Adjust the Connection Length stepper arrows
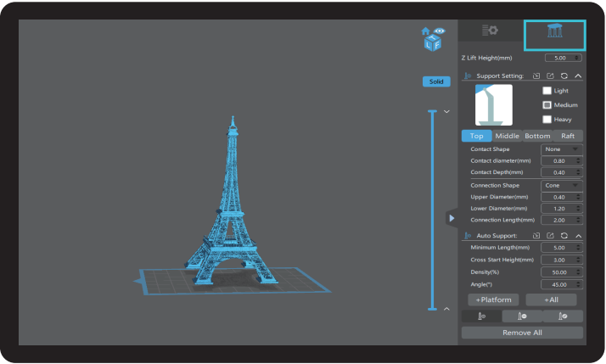Screen dimensions: 606x364 pos(578,220)
